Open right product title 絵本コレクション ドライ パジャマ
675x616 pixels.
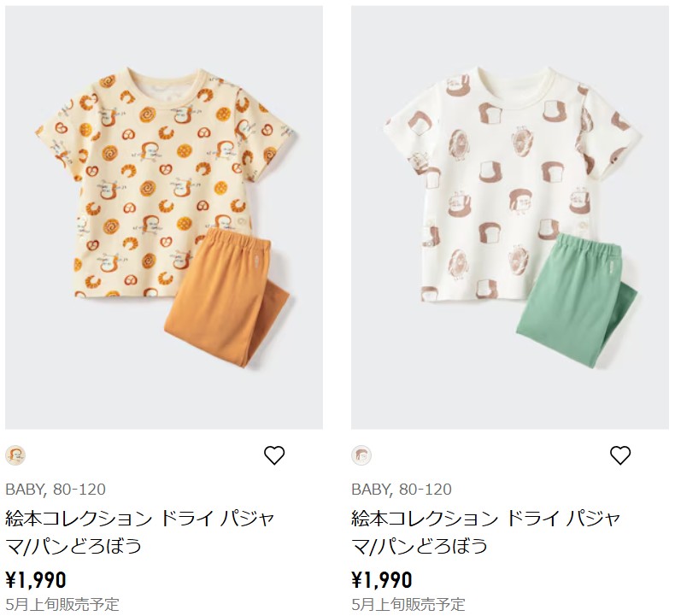pyautogui.click(x=486, y=531)
